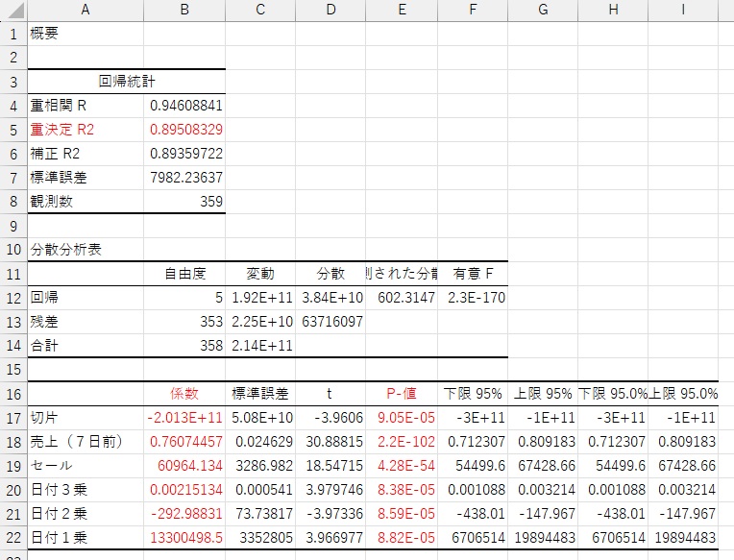Screen dimensions: 734x560
Task: Click the red 係数 column heading
Action: [183, 393]
